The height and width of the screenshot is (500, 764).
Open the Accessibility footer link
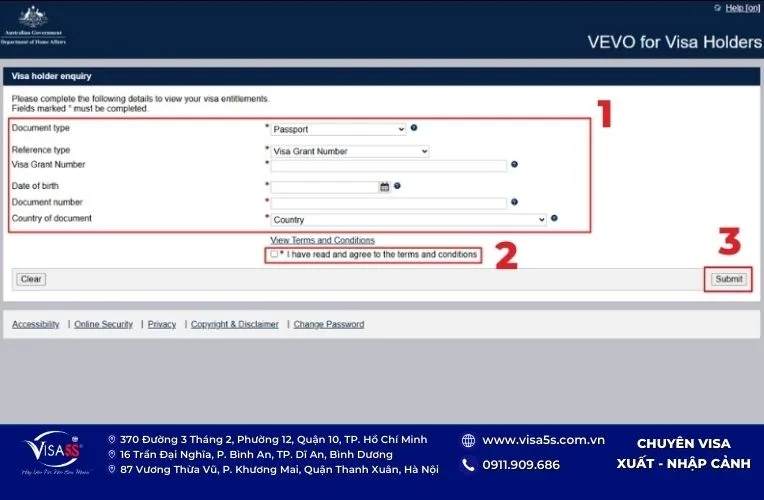pyautogui.click(x=36, y=324)
